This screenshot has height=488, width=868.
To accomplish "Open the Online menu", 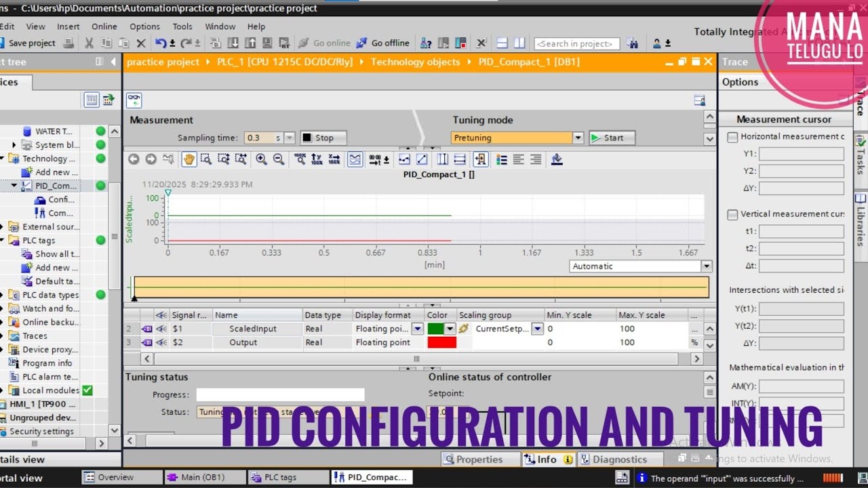I will (104, 26).
